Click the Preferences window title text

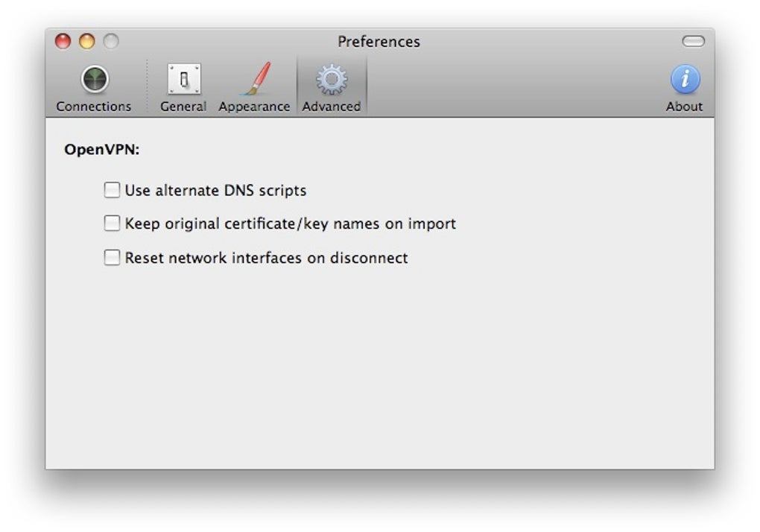point(379,42)
